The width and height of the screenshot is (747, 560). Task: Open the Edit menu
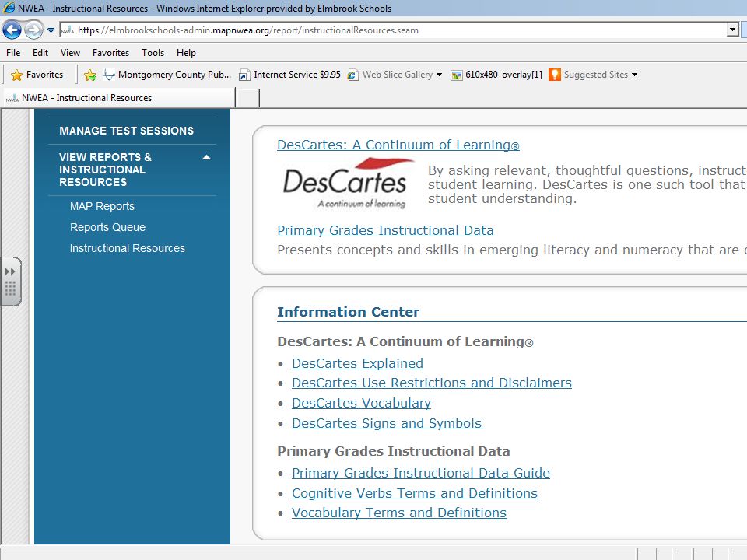[40, 53]
